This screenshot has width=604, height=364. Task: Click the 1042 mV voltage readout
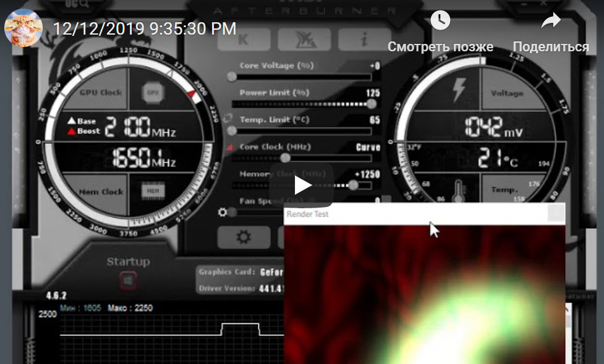[x=493, y=127]
